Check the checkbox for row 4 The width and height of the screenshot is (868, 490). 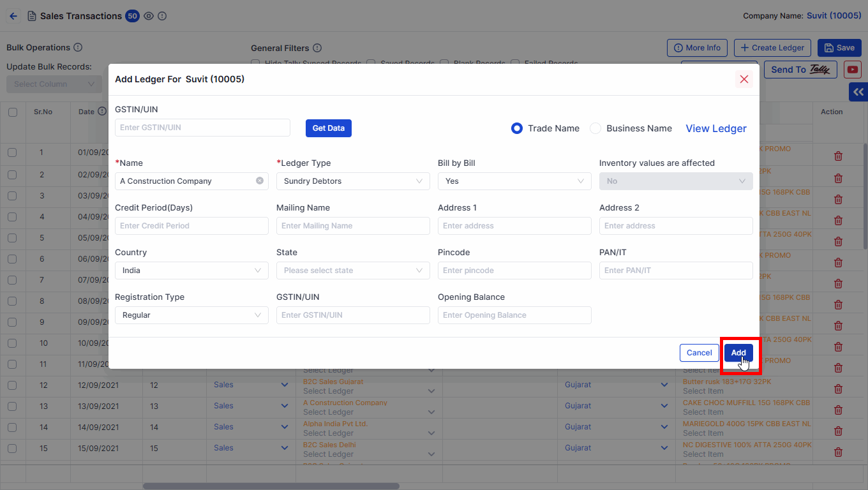[13, 217]
